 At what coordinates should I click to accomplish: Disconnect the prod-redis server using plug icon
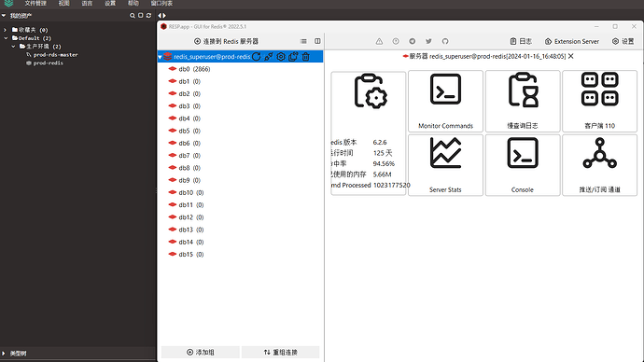point(269,57)
